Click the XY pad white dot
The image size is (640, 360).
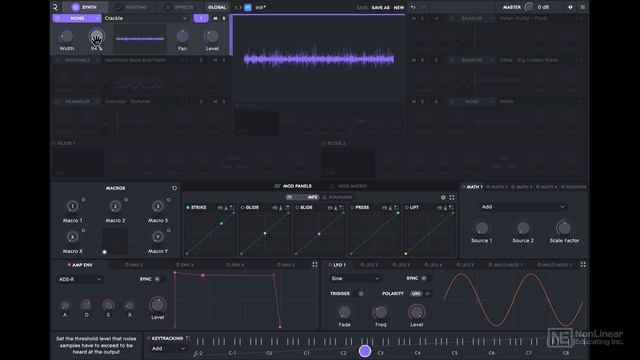(x=104, y=252)
